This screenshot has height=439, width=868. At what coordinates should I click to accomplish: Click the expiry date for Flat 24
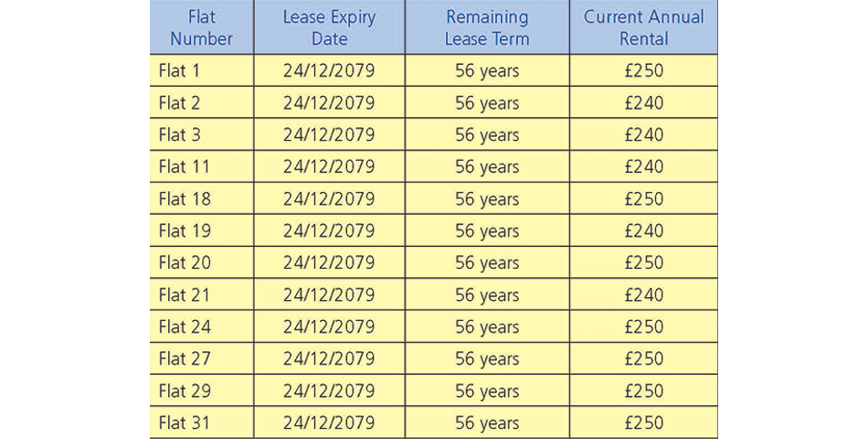(329, 327)
